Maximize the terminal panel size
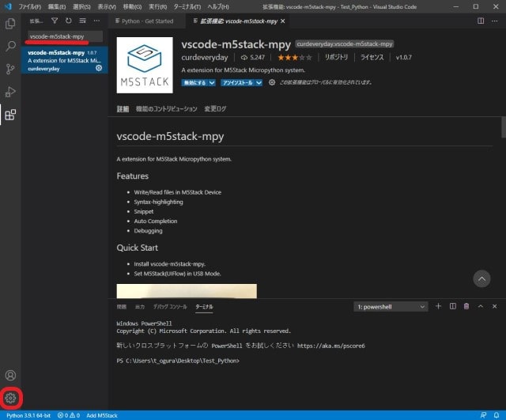The image size is (506, 420). pyautogui.click(x=481, y=306)
